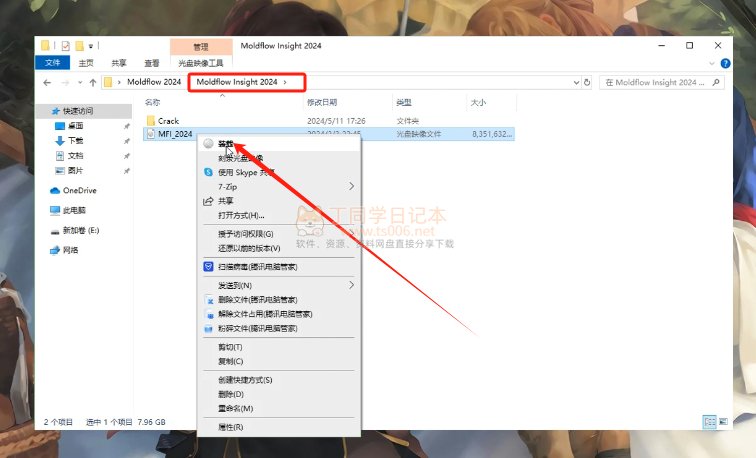756x458 pixels.
Task: Sort by the 大小 column header
Action: tap(478, 102)
